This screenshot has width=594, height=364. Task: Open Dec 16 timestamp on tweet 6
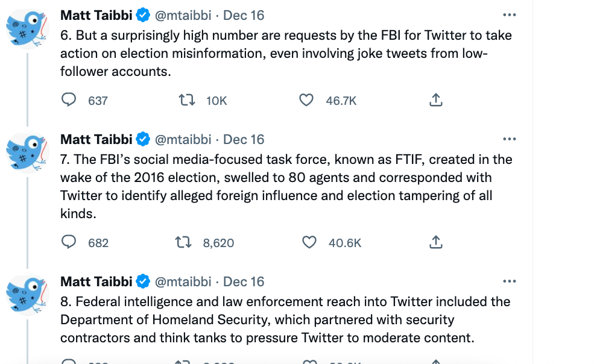(x=244, y=15)
